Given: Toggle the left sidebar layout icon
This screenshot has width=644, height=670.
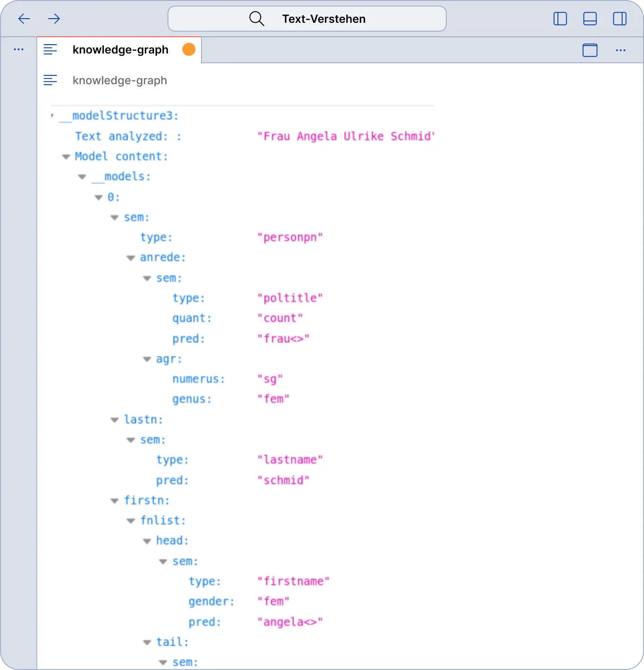Looking at the screenshot, I should click(x=560, y=19).
